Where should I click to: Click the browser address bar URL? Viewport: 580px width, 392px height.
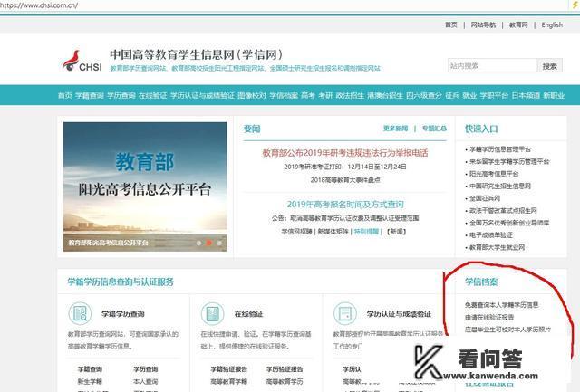pyautogui.click(x=39, y=5)
